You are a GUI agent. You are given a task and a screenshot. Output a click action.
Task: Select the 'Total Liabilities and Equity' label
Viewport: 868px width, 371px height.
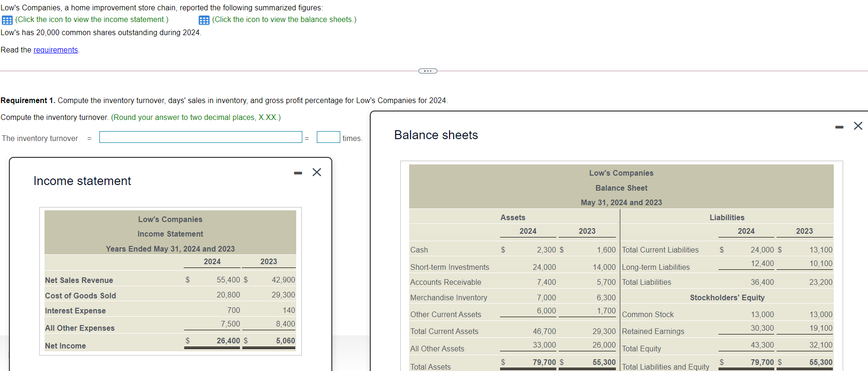(666, 367)
